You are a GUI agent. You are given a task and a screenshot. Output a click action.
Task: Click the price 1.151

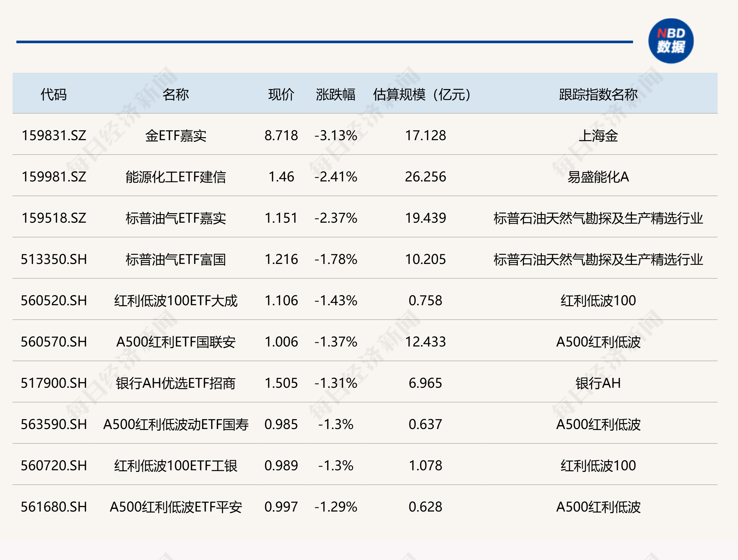(281, 218)
